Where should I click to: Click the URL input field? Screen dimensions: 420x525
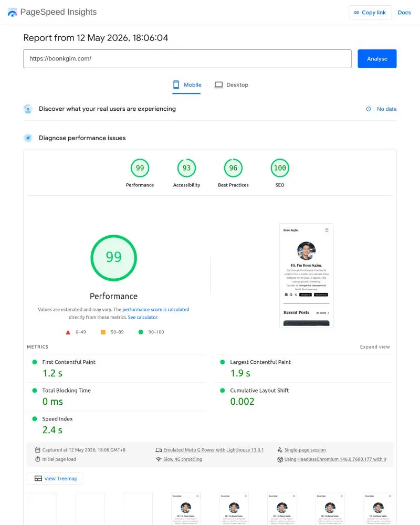tap(187, 59)
